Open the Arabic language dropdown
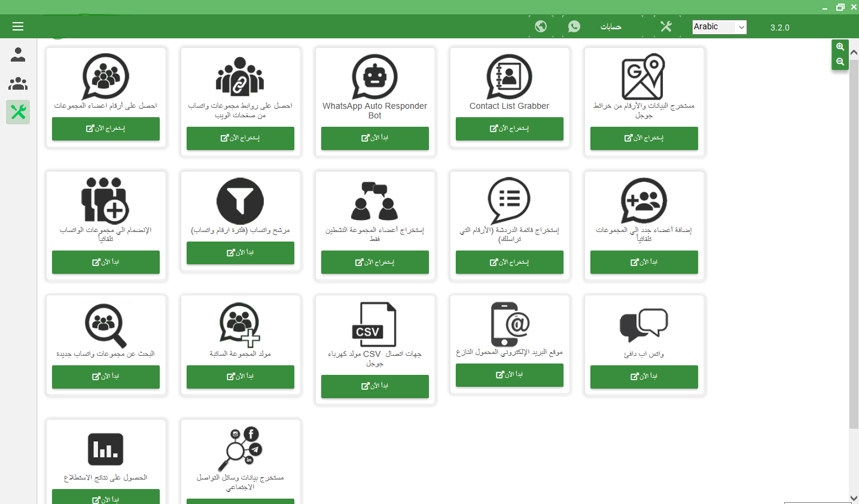This screenshot has height=504, width=859. tap(719, 27)
